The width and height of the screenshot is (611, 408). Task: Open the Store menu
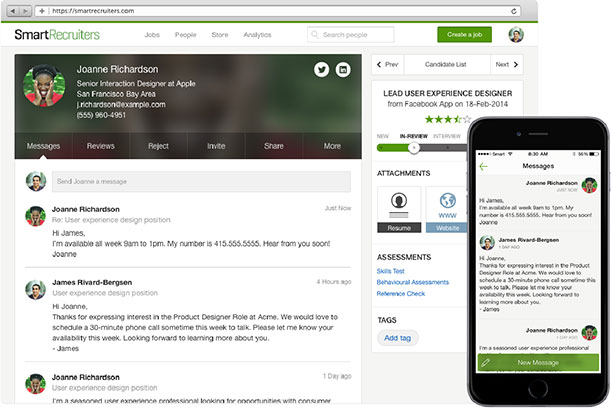220,35
